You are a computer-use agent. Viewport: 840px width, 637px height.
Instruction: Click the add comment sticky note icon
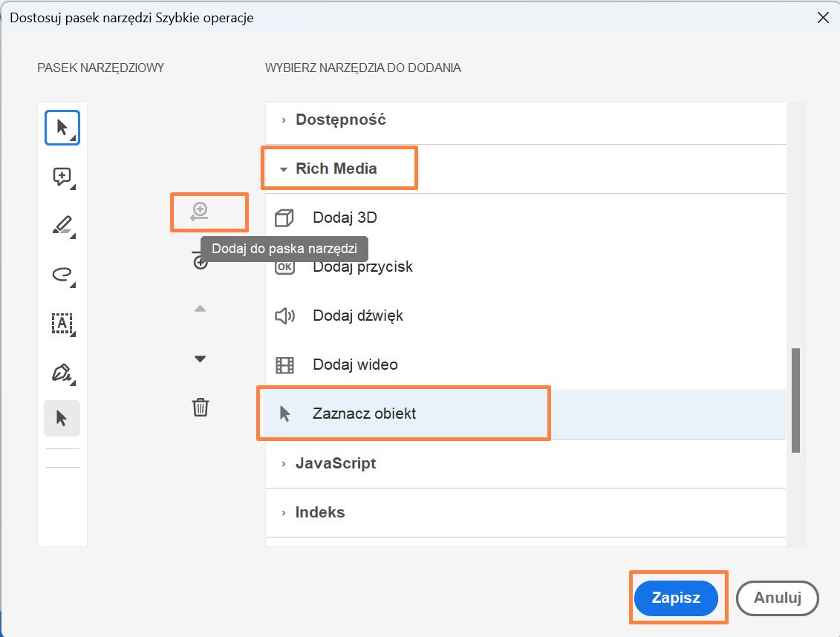(x=62, y=177)
